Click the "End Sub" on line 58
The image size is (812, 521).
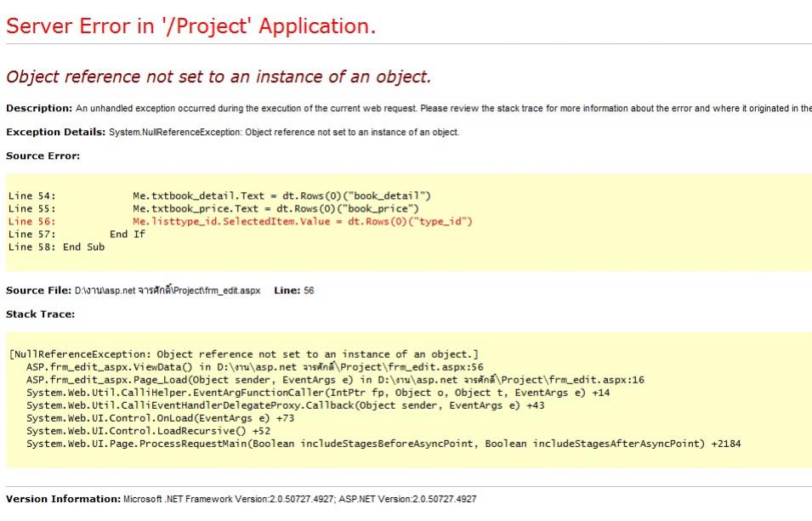(83, 246)
